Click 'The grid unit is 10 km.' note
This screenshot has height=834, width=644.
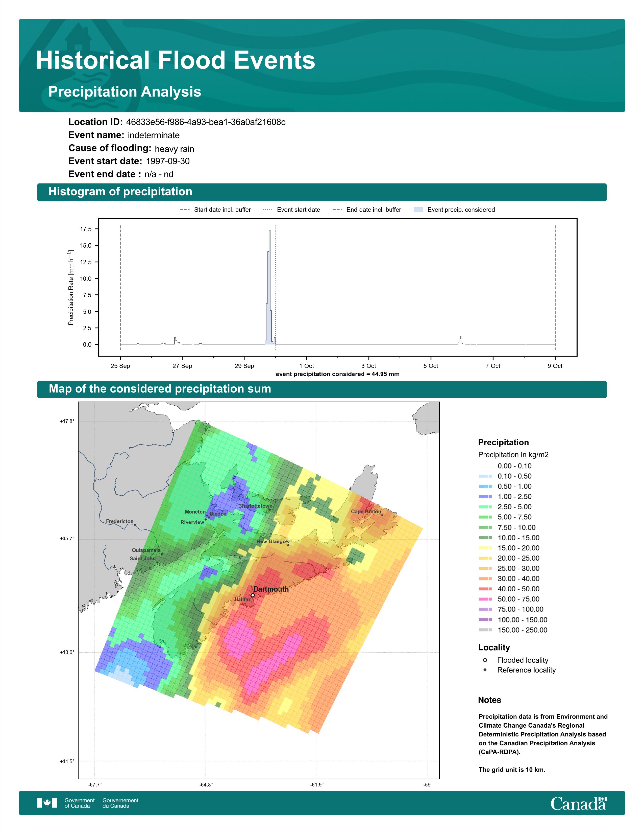[x=512, y=770]
